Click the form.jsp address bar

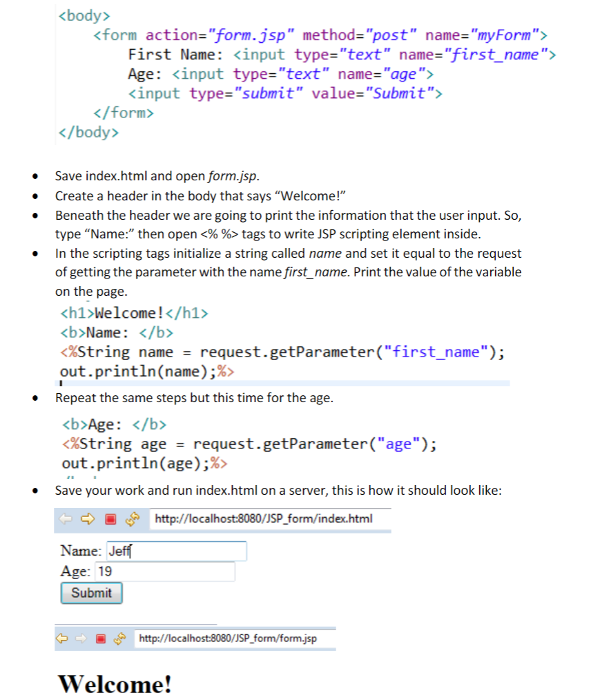(235, 638)
